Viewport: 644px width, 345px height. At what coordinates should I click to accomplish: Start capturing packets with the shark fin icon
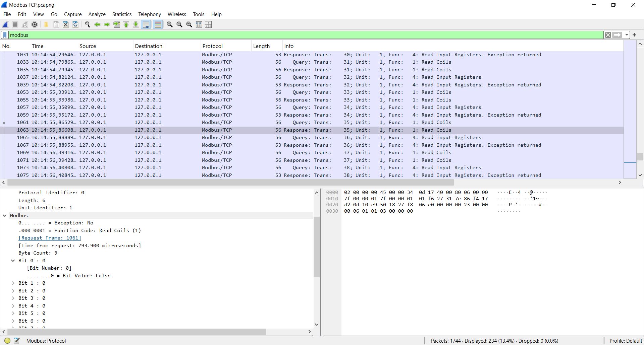[x=5, y=24]
